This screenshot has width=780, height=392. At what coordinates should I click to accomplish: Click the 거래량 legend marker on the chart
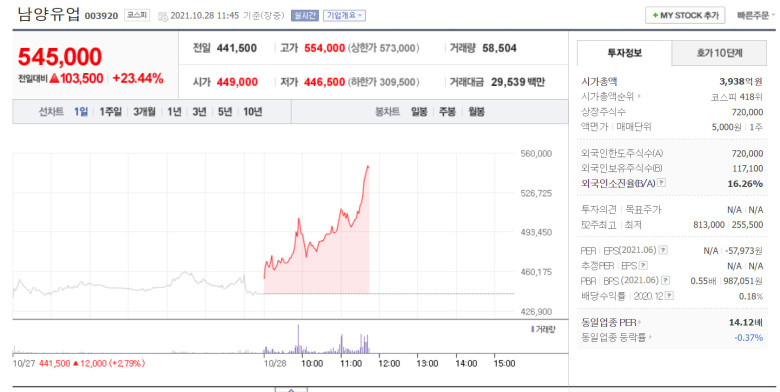click(x=533, y=329)
